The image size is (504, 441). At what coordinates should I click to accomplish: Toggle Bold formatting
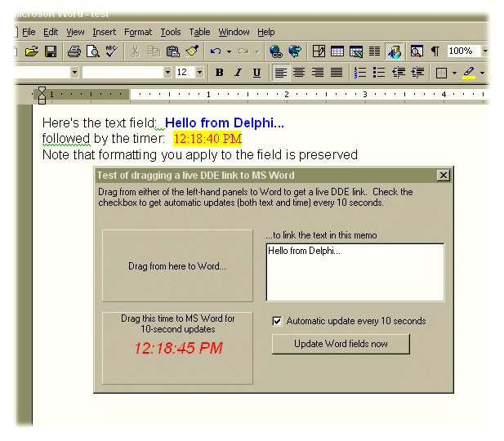click(x=220, y=73)
